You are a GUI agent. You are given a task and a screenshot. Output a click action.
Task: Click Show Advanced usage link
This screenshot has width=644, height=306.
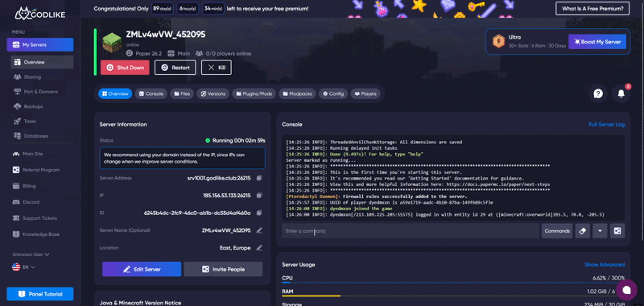coord(605,265)
